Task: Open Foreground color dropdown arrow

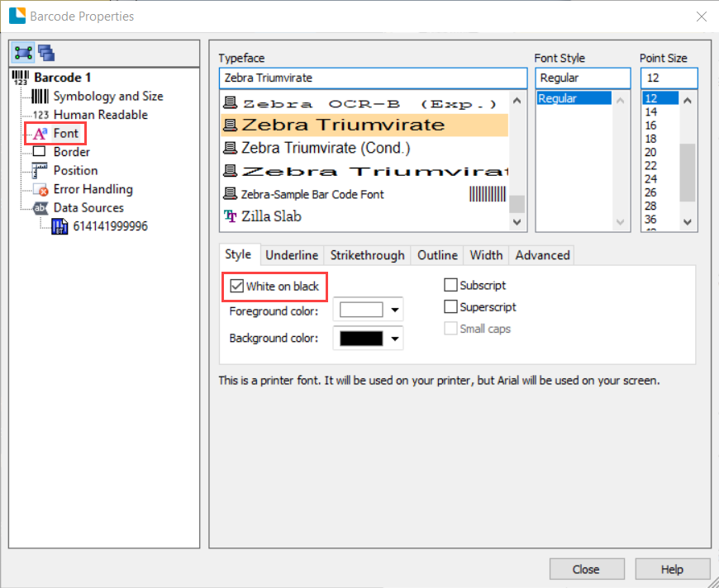Action: pos(394,311)
